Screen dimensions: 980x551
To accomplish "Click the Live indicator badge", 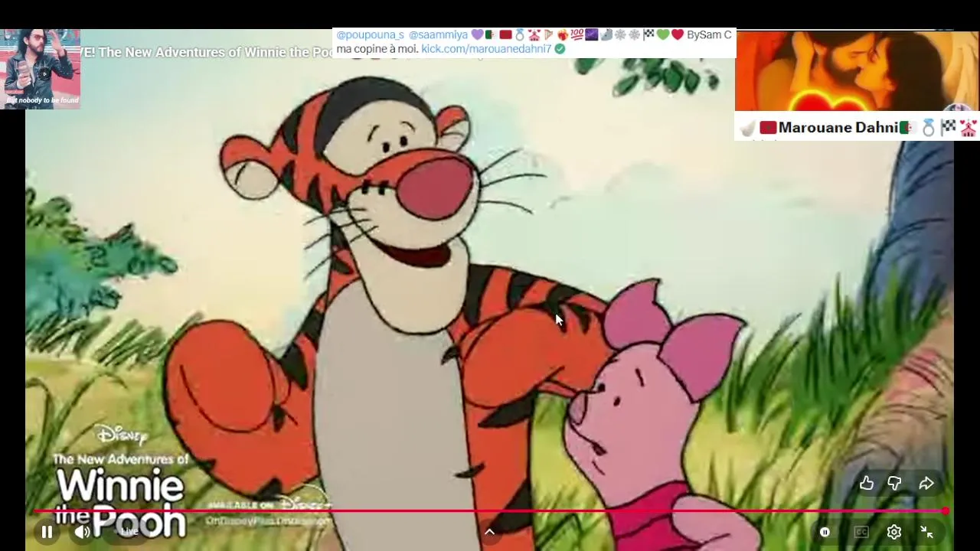I will point(130,531).
